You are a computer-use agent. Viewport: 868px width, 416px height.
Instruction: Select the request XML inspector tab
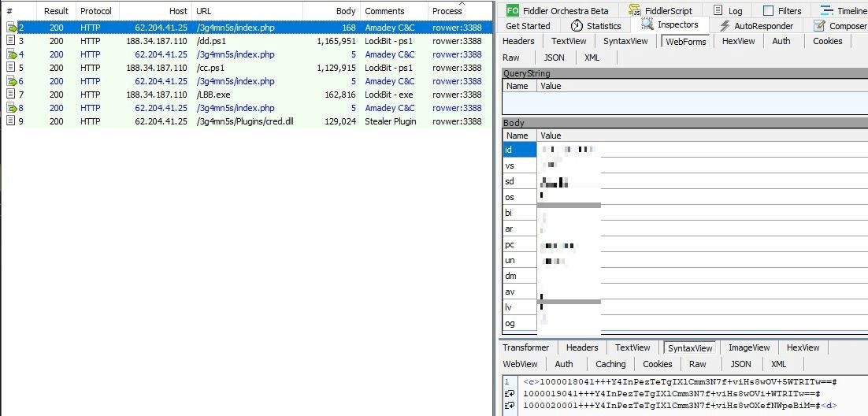pyautogui.click(x=592, y=58)
